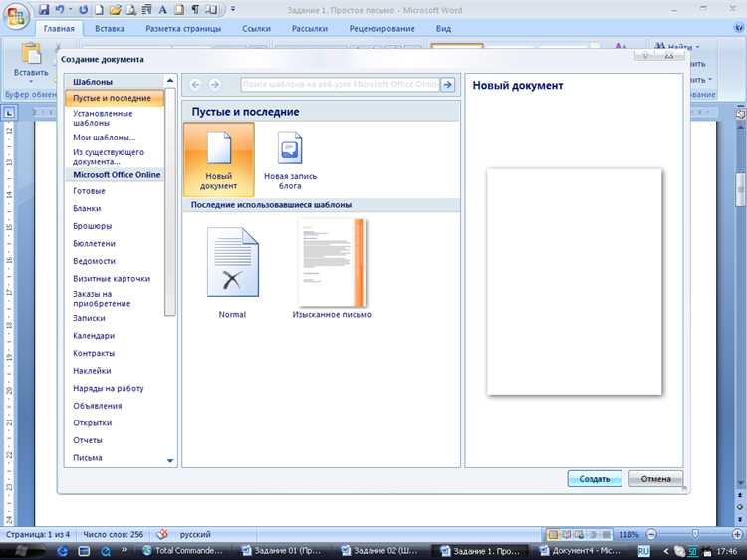The image size is (747, 560).
Task: Open the Вставка ribbon tab
Action: coord(110,29)
